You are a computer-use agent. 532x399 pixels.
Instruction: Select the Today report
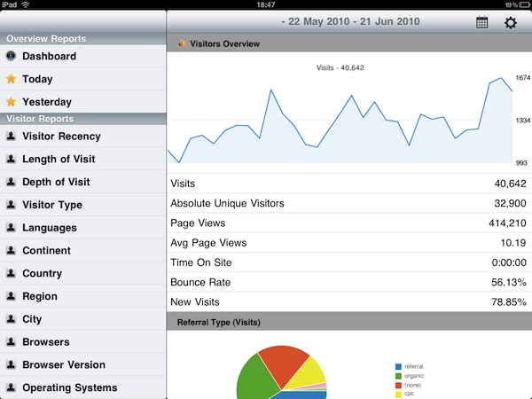point(83,79)
